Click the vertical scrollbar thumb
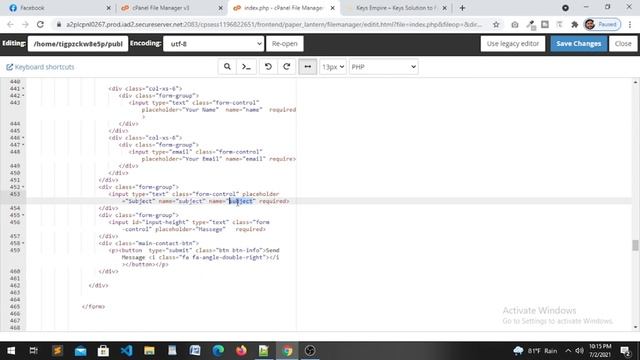The image size is (640, 360). click(635, 245)
